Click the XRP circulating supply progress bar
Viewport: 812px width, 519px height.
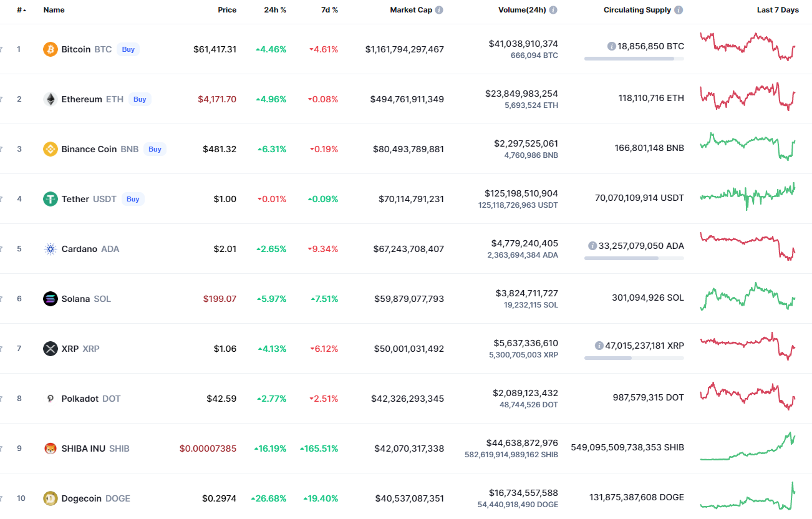634,358
